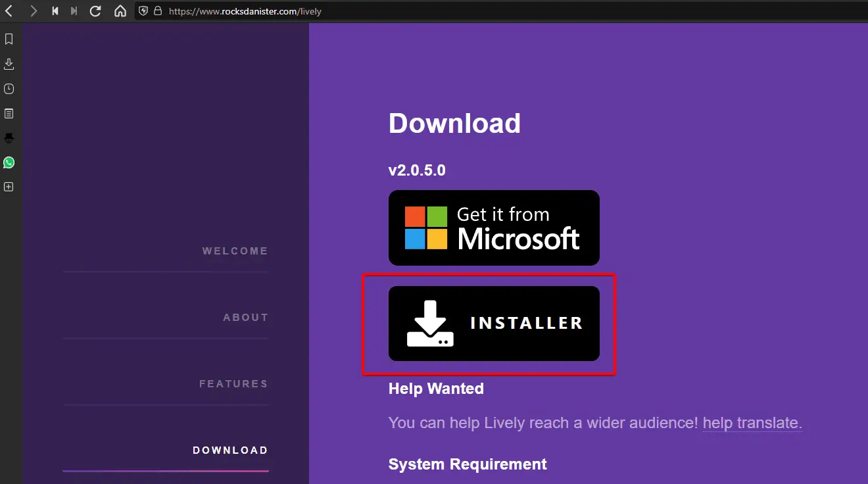Image resolution: width=868 pixels, height=484 pixels.
Task: Click the Download heading
Action: (x=454, y=124)
